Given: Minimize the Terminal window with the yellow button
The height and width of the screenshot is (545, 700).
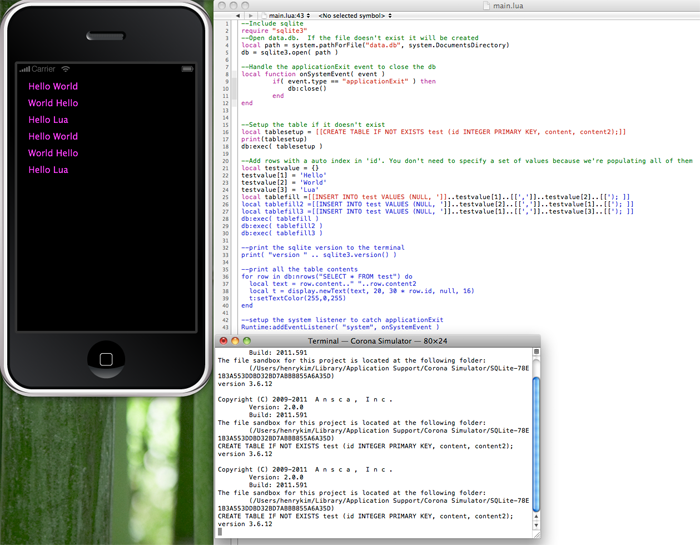Looking at the screenshot, I should tap(235, 341).
